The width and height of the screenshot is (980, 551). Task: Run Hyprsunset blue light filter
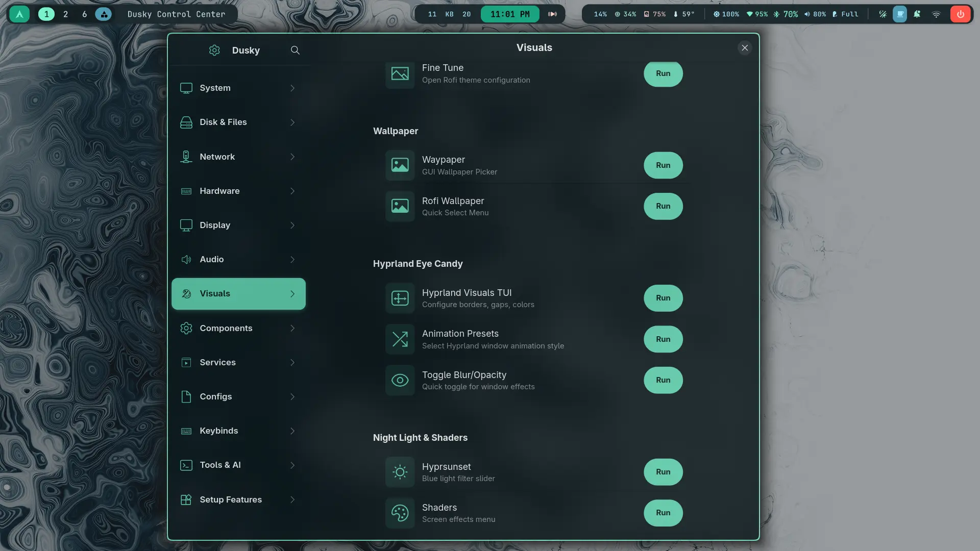point(663,472)
